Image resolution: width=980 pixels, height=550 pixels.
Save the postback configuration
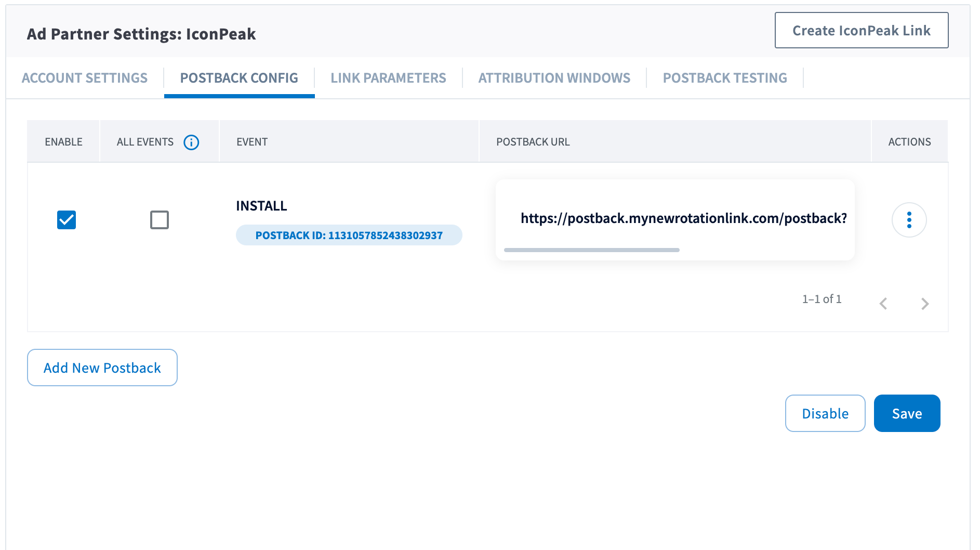(907, 413)
